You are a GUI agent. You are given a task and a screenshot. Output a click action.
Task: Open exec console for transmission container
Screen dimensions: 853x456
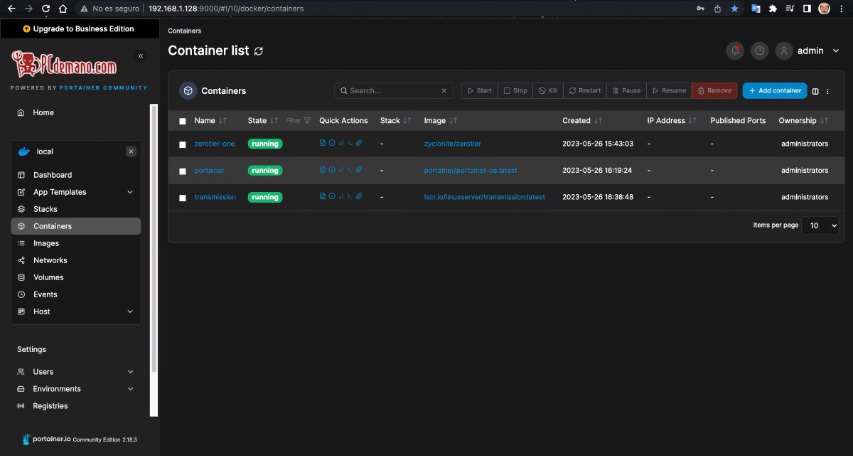click(x=350, y=196)
